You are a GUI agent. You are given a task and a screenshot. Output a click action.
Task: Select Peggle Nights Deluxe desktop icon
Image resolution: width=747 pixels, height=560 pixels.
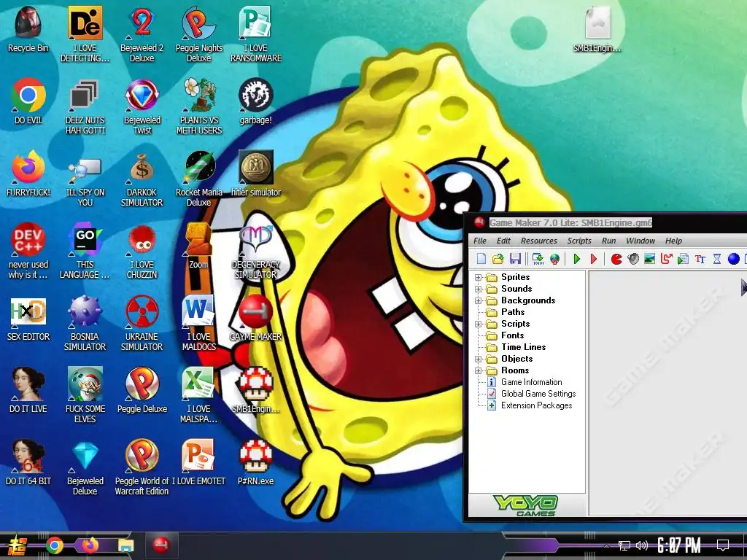tap(198, 34)
